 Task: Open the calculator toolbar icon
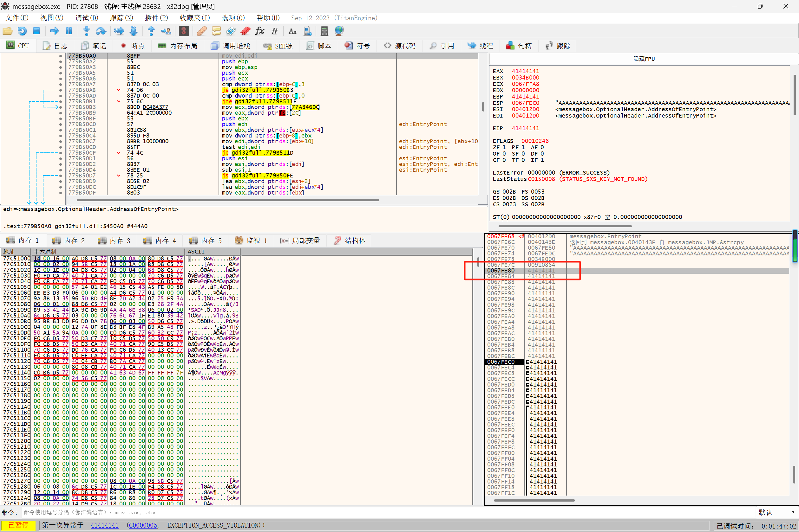pyautogui.click(x=324, y=31)
